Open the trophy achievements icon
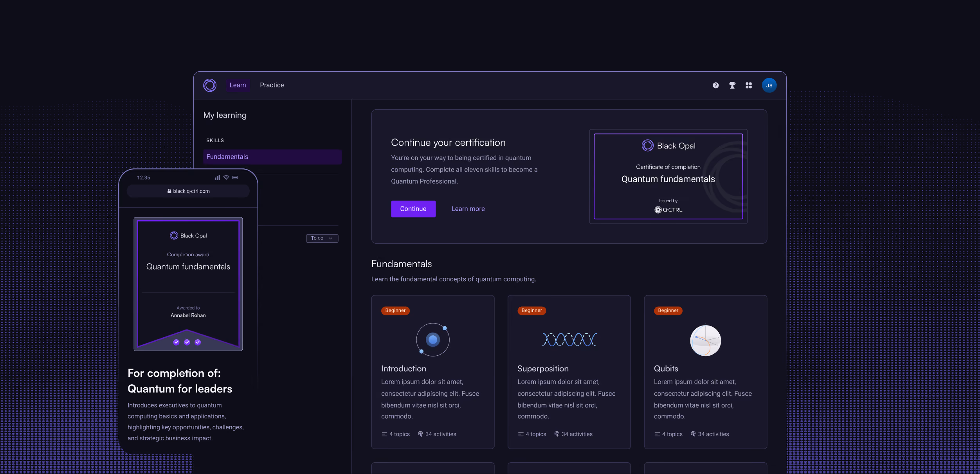The image size is (980, 474). [x=732, y=85]
